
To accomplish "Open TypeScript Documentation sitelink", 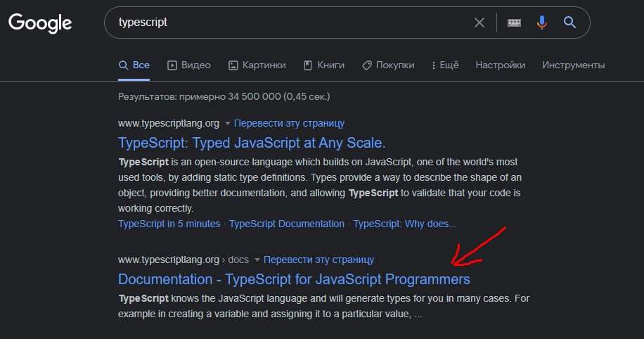I will click(287, 224).
